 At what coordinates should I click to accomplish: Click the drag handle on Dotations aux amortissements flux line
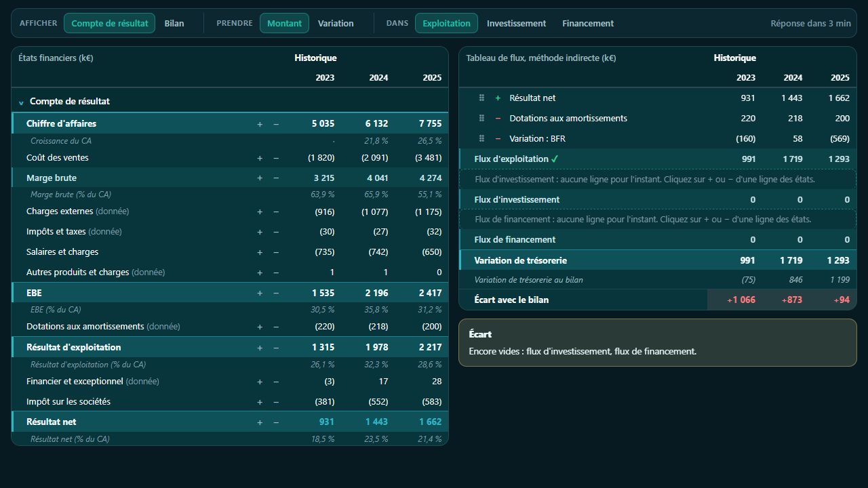point(481,118)
